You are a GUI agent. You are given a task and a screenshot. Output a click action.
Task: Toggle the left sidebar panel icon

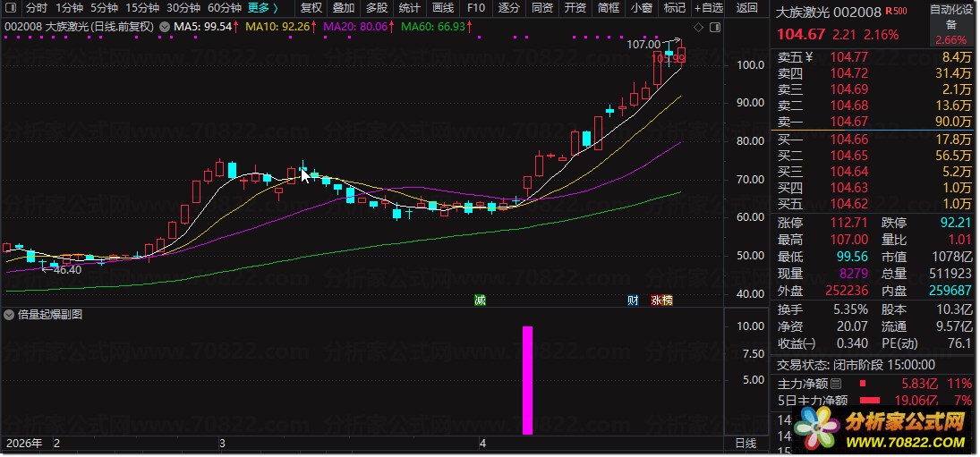point(13,8)
